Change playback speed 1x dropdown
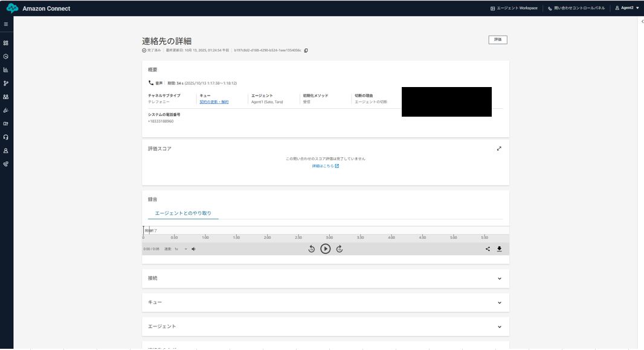 [x=181, y=249]
